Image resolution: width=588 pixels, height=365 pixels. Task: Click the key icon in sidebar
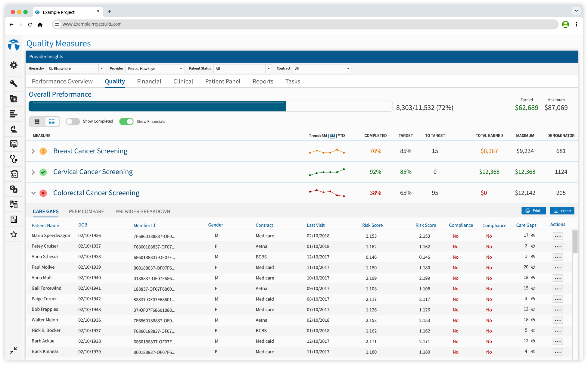(14, 83)
